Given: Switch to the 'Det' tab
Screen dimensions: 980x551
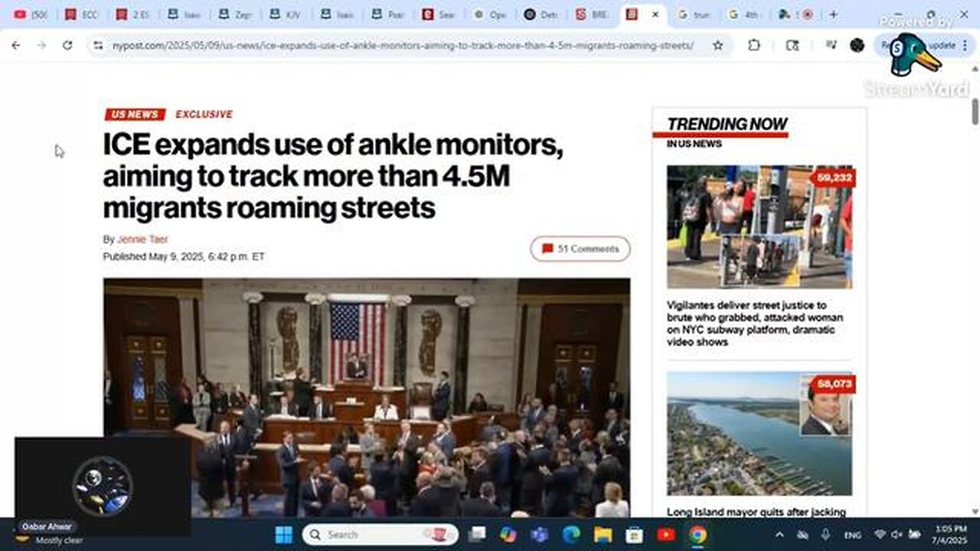Looking at the screenshot, I should [540, 15].
